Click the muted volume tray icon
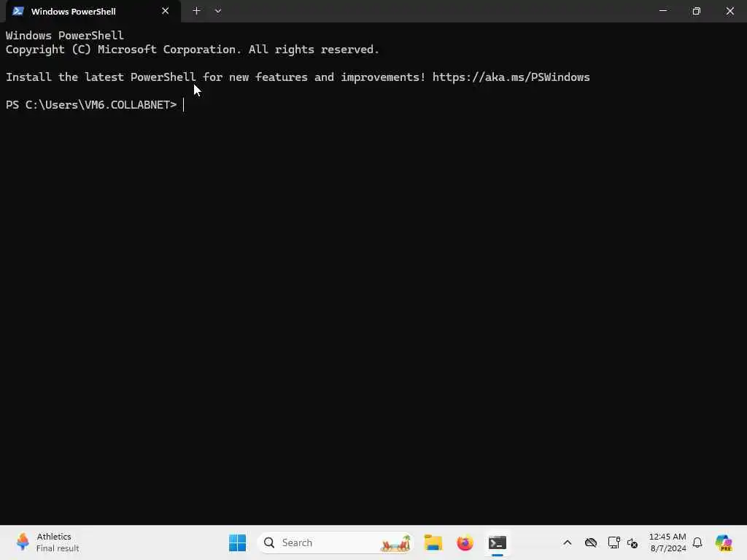The width and height of the screenshot is (747, 560). (632, 542)
